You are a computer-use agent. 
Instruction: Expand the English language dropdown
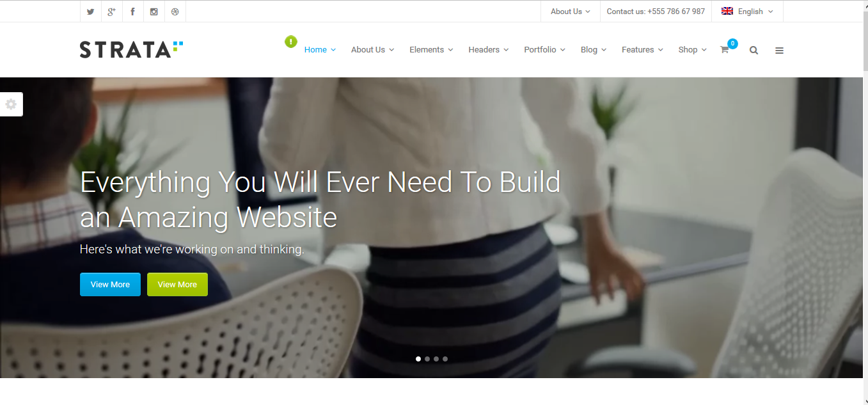(x=747, y=12)
